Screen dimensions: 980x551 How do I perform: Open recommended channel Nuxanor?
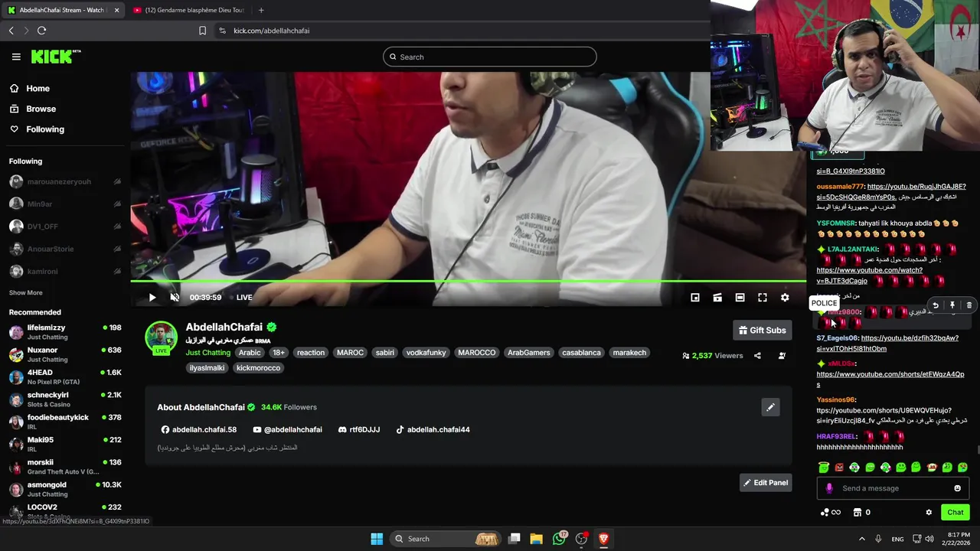click(x=65, y=354)
